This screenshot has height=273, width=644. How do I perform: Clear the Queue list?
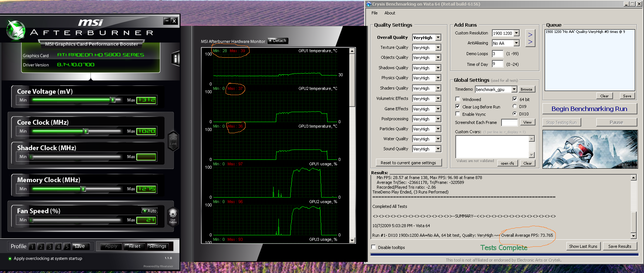pos(604,96)
